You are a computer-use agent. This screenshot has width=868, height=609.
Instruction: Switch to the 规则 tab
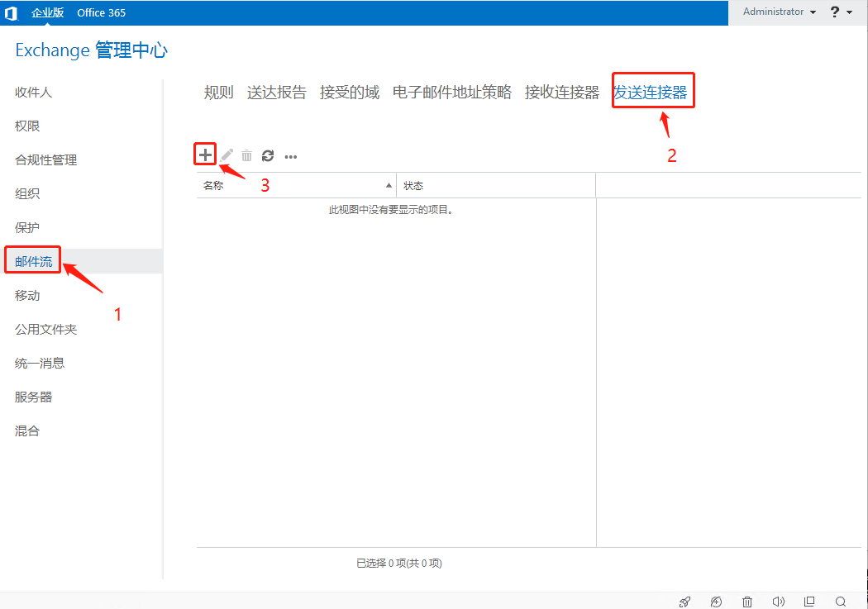click(x=219, y=93)
